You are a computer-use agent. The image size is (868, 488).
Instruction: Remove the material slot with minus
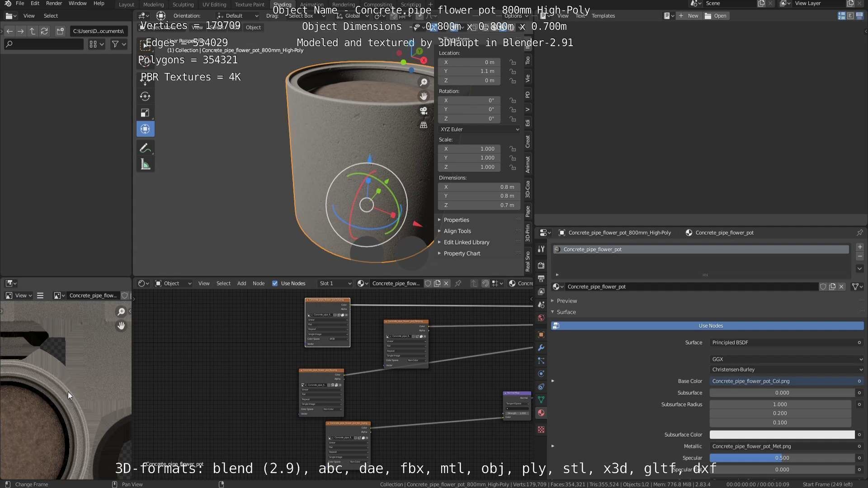coord(860,257)
